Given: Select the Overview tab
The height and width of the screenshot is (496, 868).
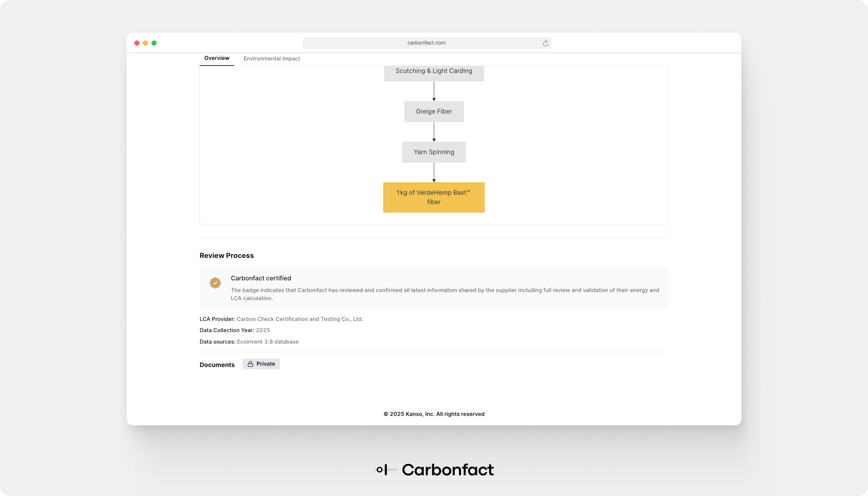Looking at the screenshot, I should [216, 58].
